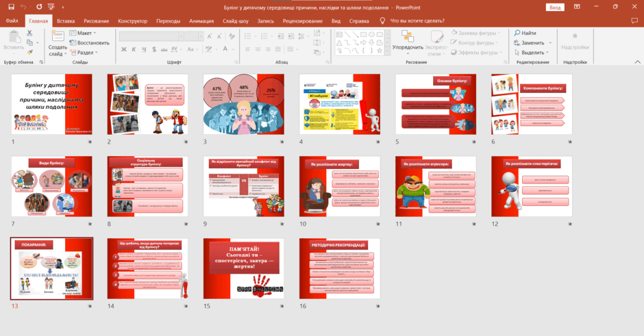Viewport: 644px width, 336px height.
Task: Click the decrease list indent icon
Action: (x=280, y=36)
